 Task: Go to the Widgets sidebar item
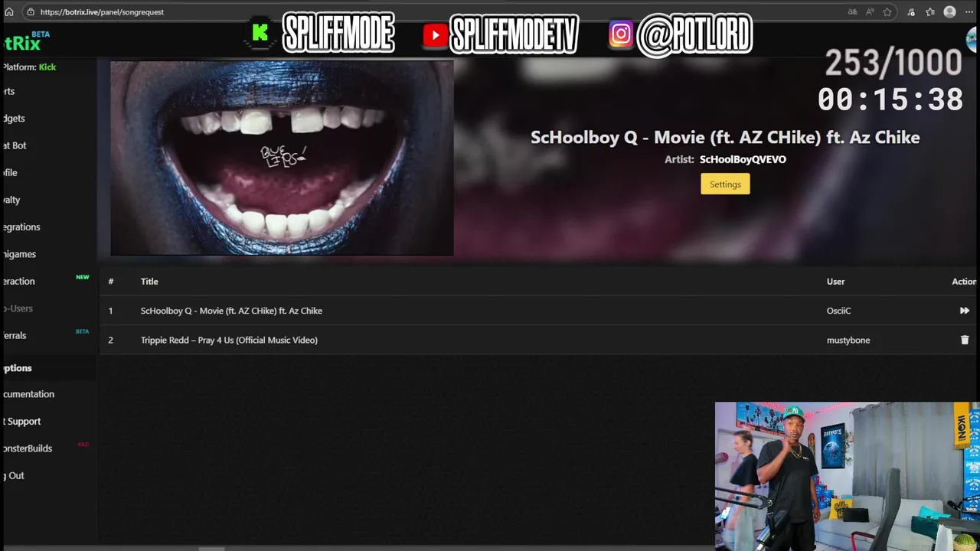(x=14, y=119)
